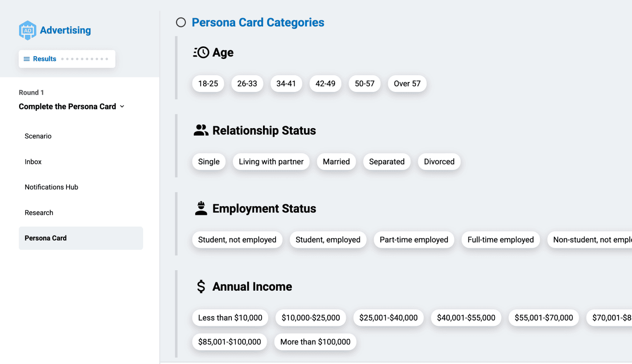Click the Results progress dots indicator

point(85,59)
